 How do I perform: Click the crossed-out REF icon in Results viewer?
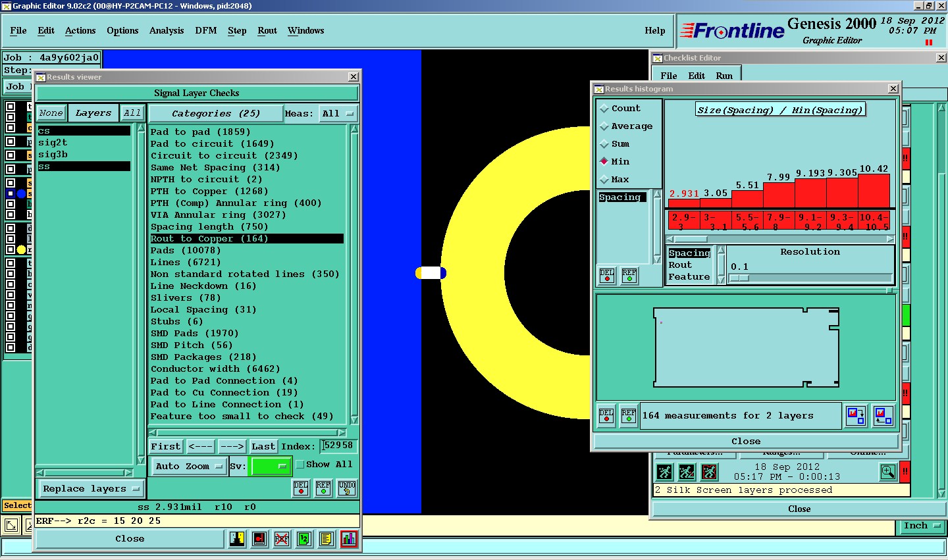pos(282,539)
